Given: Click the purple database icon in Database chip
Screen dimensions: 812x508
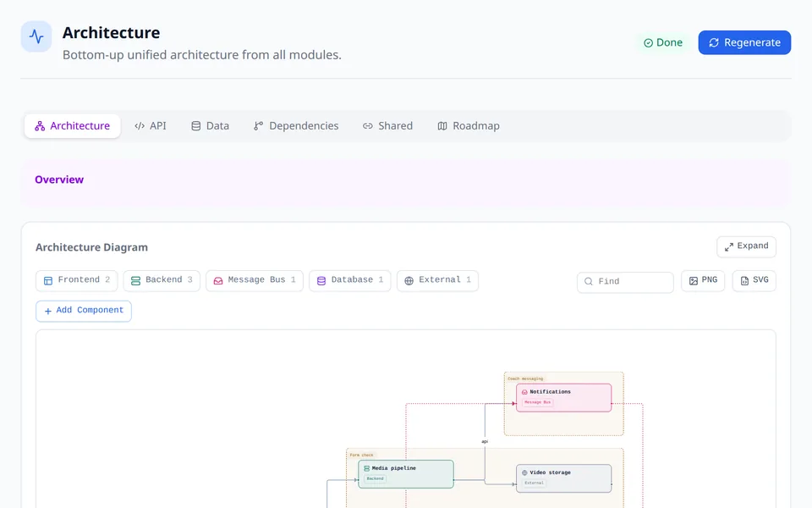Looking at the screenshot, I should point(321,281).
